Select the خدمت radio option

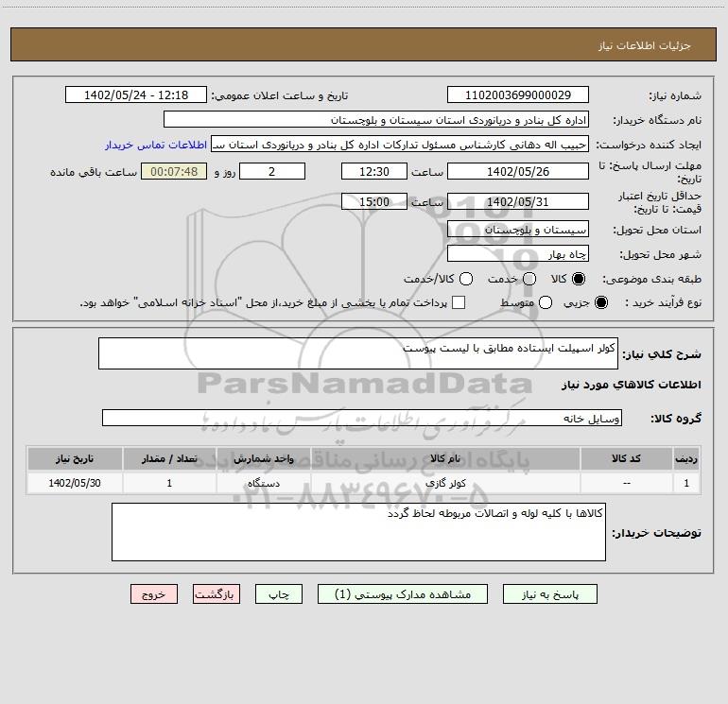tap(529, 279)
